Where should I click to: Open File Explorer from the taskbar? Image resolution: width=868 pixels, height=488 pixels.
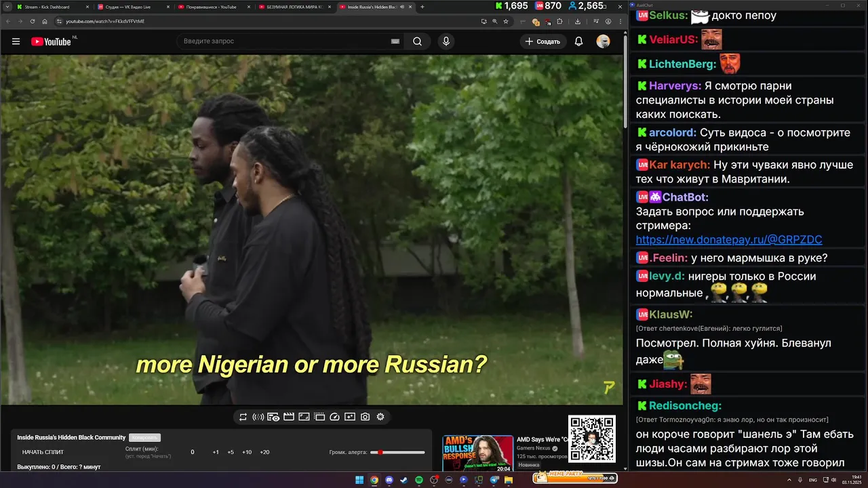509,480
